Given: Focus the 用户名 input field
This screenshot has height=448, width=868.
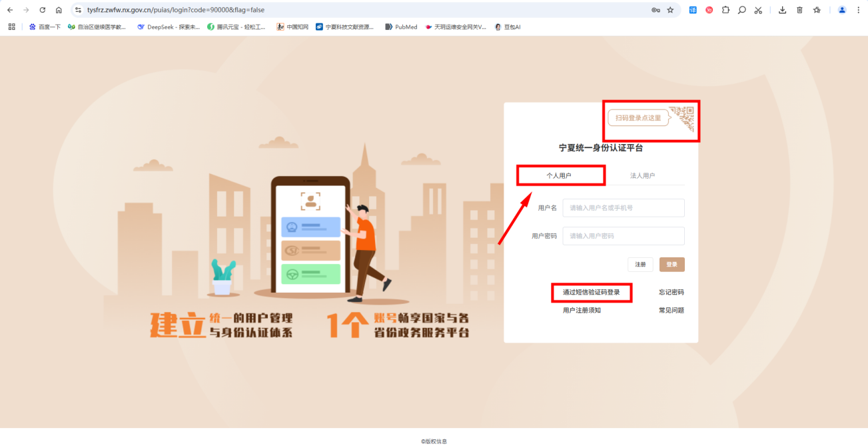Looking at the screenshot, I should [x=623, y=208].
